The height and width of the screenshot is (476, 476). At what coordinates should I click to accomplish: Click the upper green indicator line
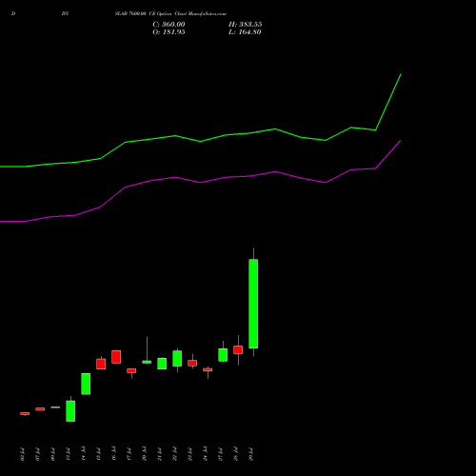[201, 141]
